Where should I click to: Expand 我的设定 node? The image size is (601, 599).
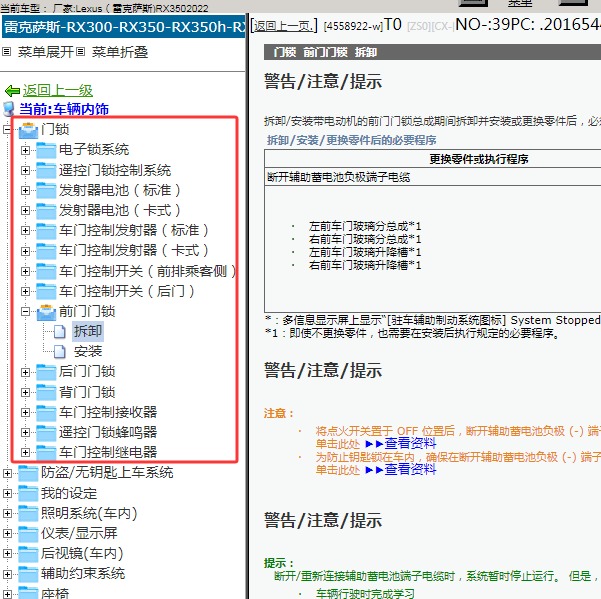tap(7, 494)
